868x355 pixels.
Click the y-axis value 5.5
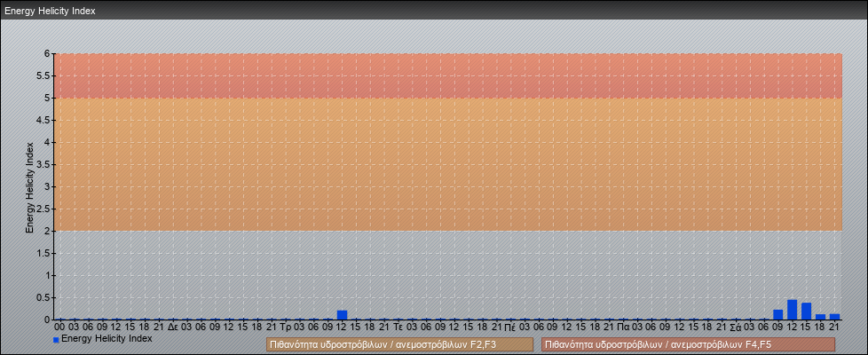[43, 75]
